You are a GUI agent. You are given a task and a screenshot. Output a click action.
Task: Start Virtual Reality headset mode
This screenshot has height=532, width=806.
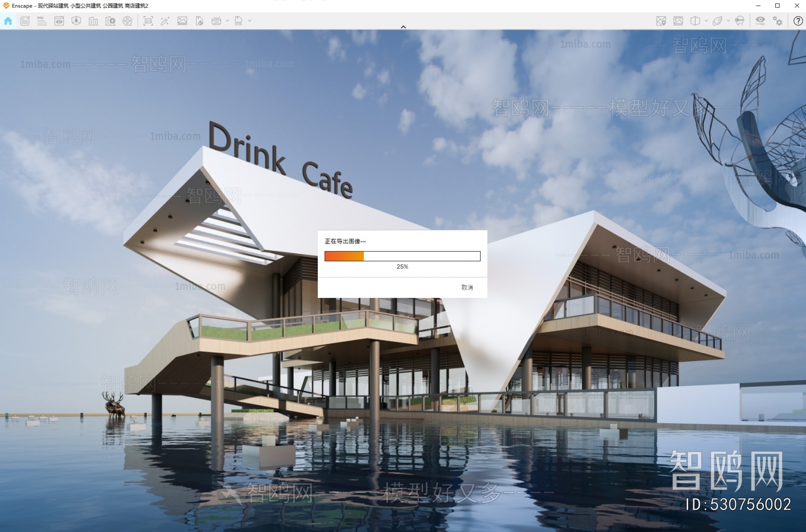click(740, 21)
